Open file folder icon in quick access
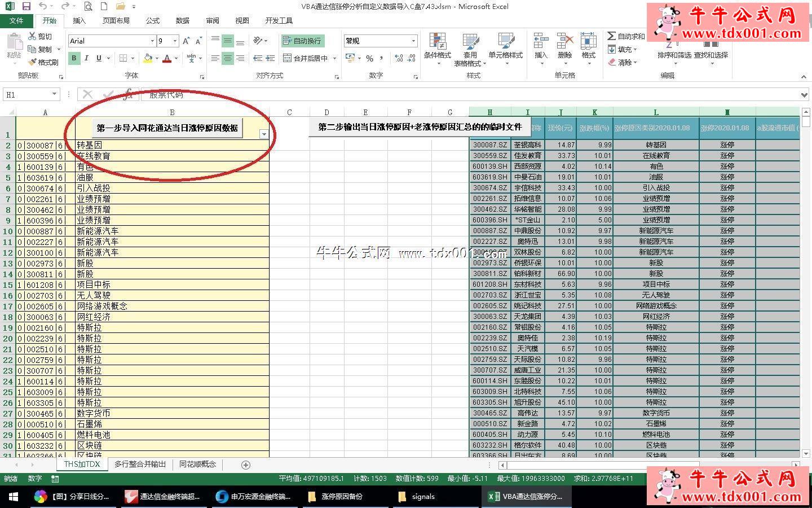This screenshot has height=508, width=812. pyautogui.click(x=120, y=6)
